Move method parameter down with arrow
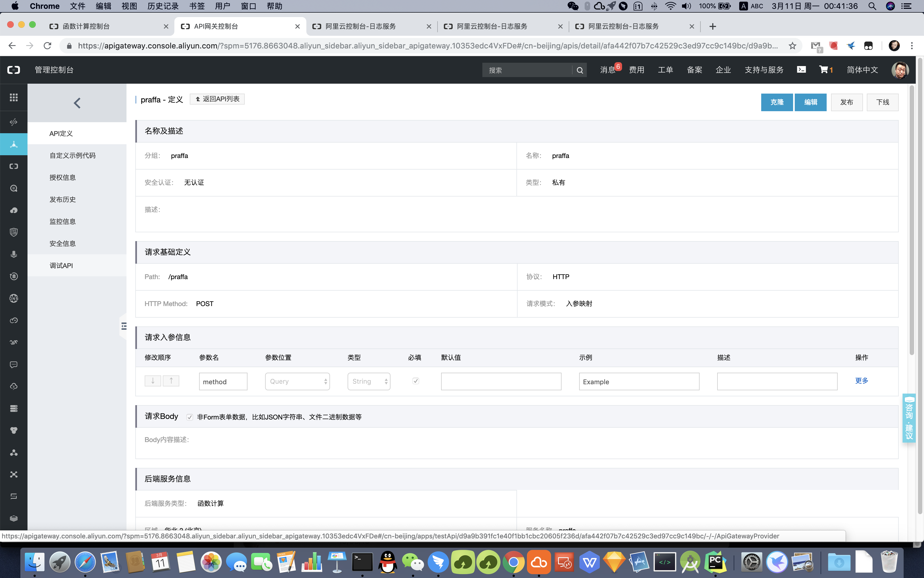The image size is (924, 578). 153,381
